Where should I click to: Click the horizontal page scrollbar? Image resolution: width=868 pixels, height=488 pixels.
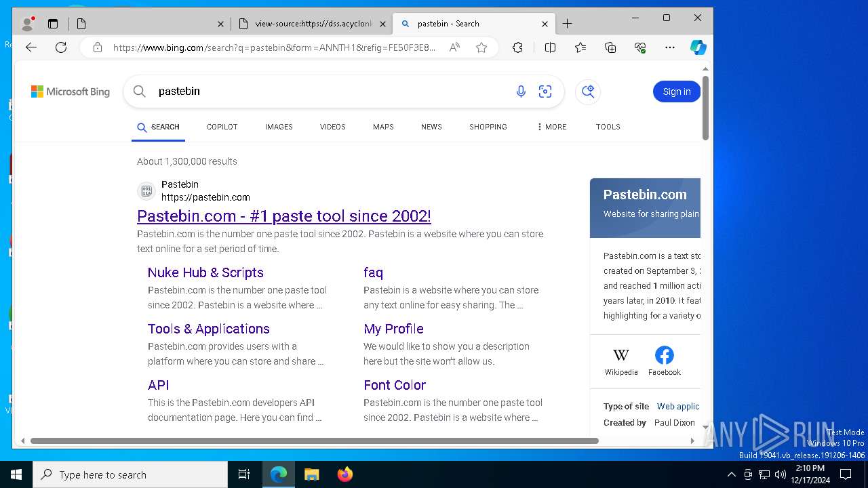315,441
